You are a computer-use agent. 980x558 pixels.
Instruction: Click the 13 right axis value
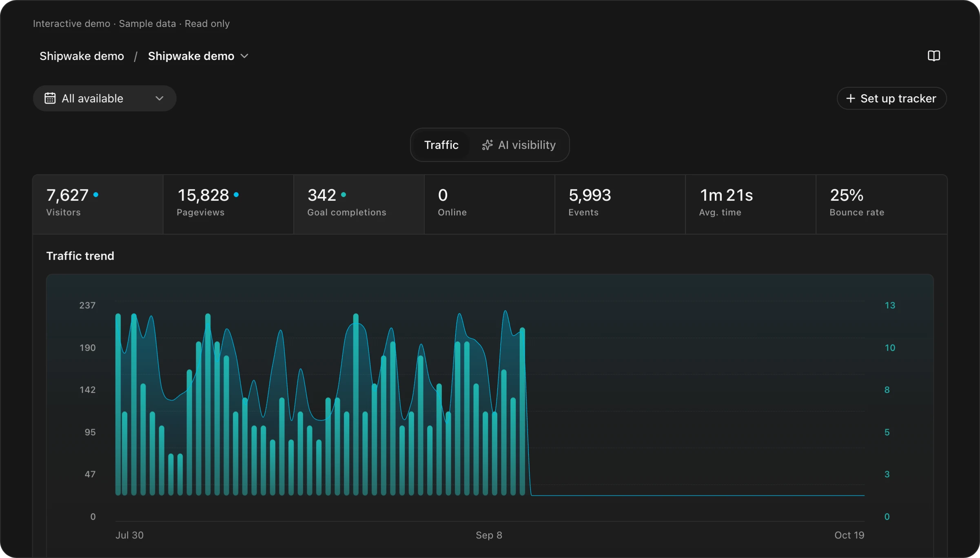(x=890, y=305)
